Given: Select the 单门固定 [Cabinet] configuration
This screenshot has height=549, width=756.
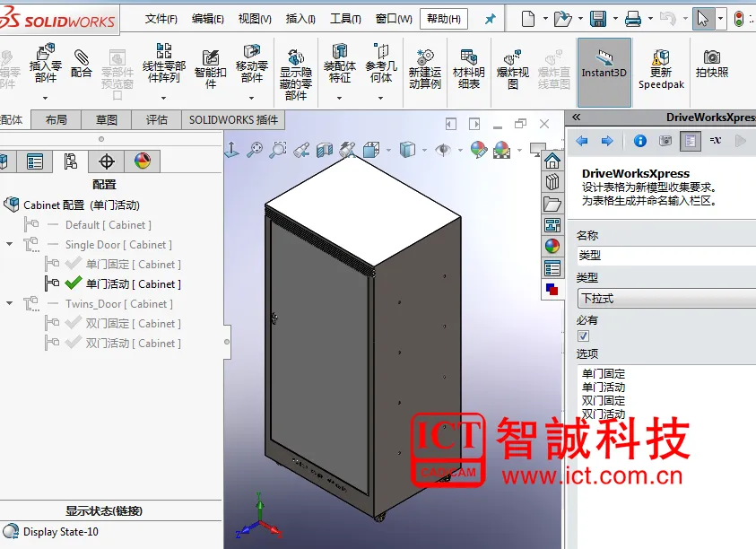Looking at the screenshot, I should coord(133,265).
